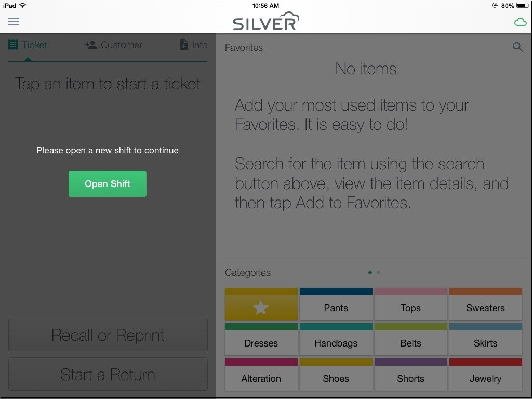Choose the Sweaters category tile
The height and width of the screenshot is (399, 532).
486,303
